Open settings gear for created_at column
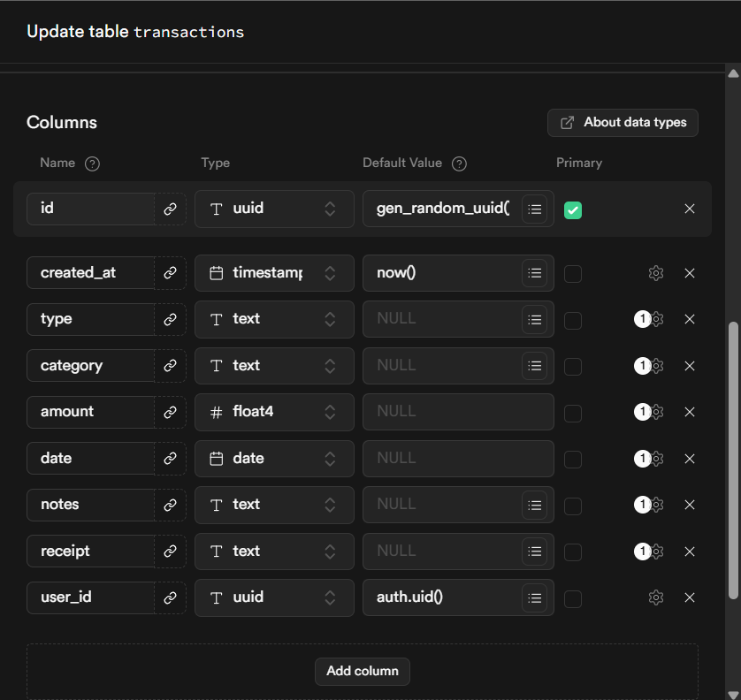 point(656,273)
